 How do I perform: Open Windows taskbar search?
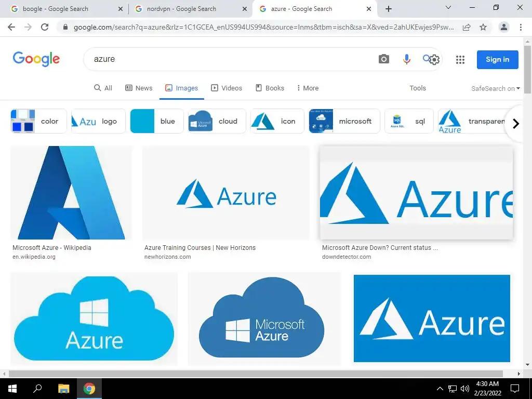click(x=37, y=389)
